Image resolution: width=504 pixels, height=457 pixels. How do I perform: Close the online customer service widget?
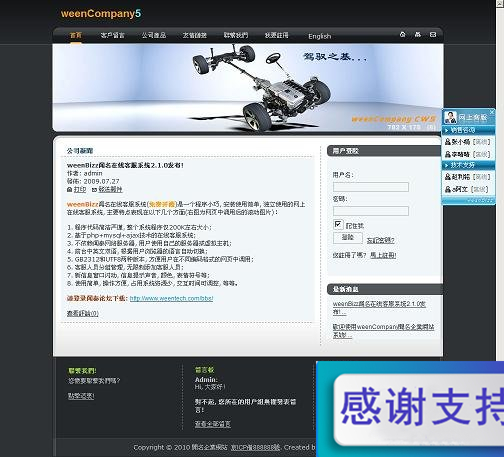pyautogui.click(x=492, y=111)
